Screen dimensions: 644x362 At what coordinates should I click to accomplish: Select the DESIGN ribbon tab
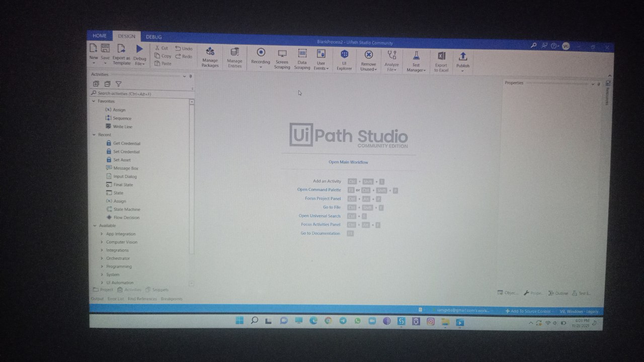point(127,37)
